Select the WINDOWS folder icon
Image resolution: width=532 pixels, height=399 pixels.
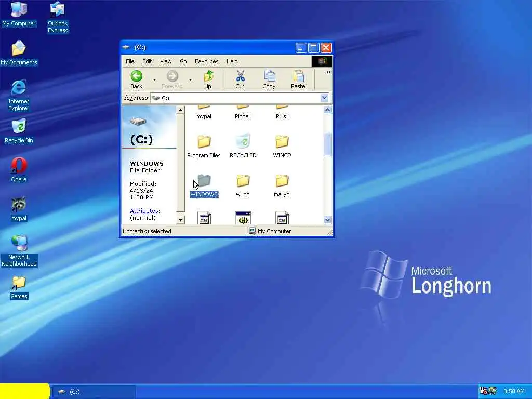click(204, 185)
